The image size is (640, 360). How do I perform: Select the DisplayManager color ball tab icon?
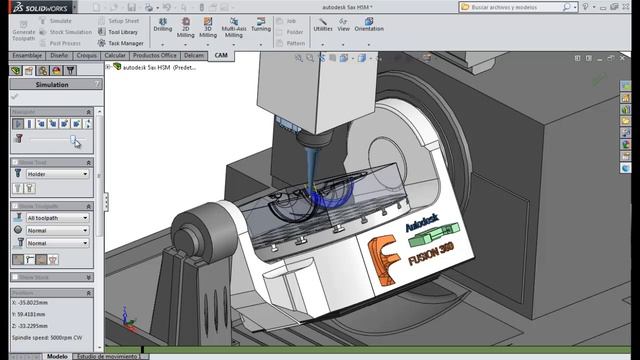pos(56,71)
